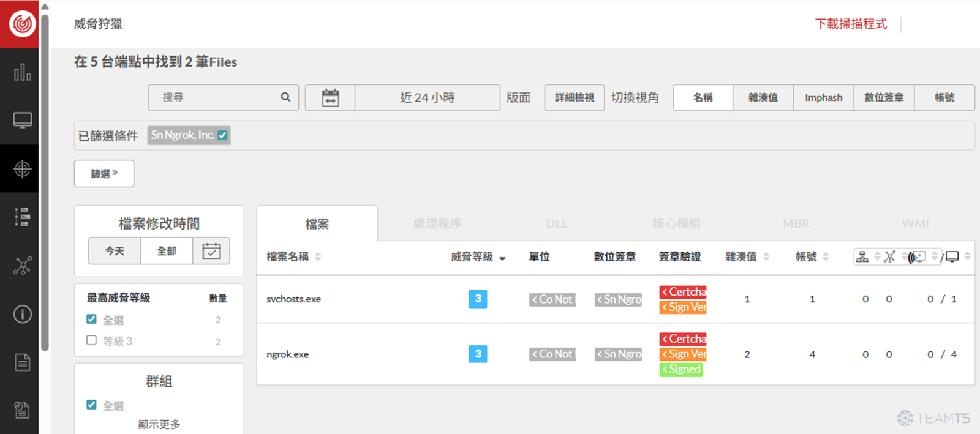Open the endpoint monitor icon in sidebar

(22, 121)
